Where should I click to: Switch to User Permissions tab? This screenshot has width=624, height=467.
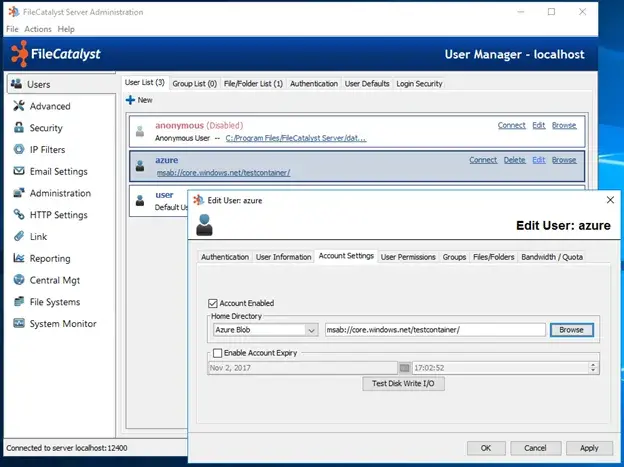[408, 257]
